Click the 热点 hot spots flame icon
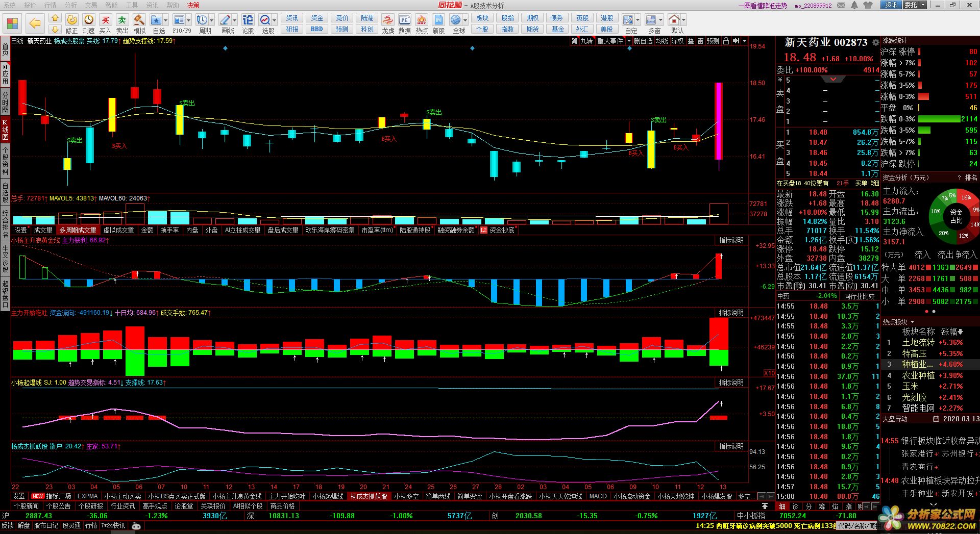The height and width of the screenshot is (534, 980). click(x=422, y=20)
